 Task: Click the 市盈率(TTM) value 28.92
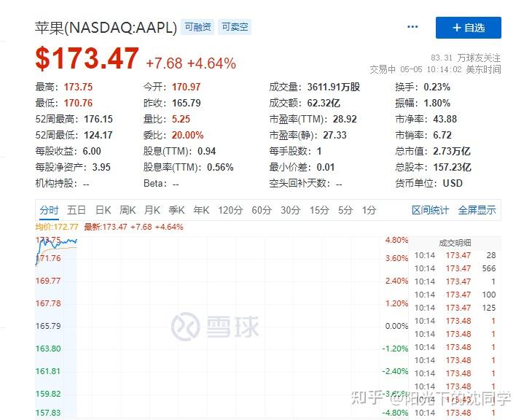click(345, 119)
